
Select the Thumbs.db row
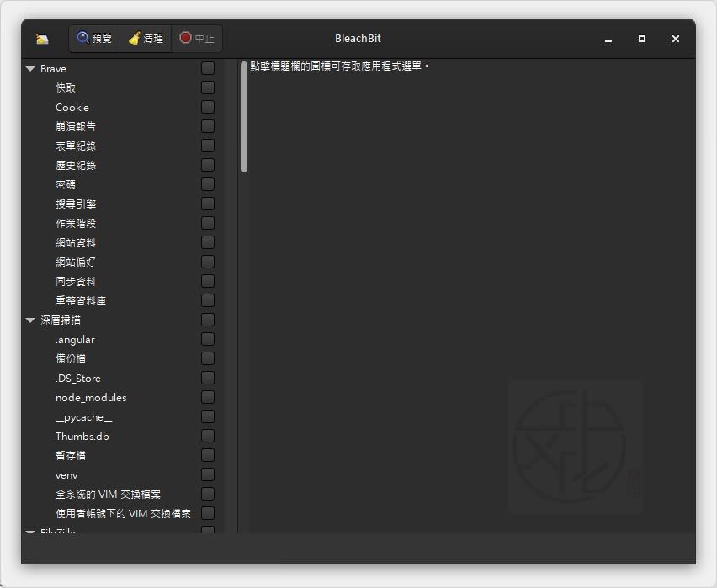point(82,437)
